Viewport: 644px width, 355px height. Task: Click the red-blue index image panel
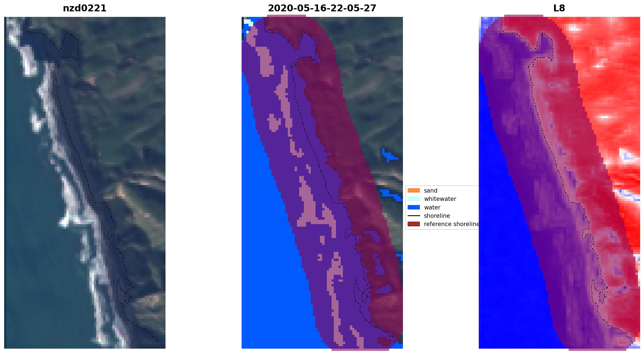point(559,183)
